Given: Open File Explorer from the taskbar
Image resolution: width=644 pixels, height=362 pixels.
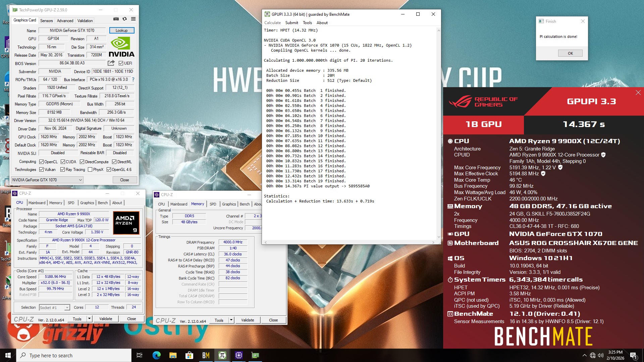Looking at the screenshot, I should (x=173, y=355).
